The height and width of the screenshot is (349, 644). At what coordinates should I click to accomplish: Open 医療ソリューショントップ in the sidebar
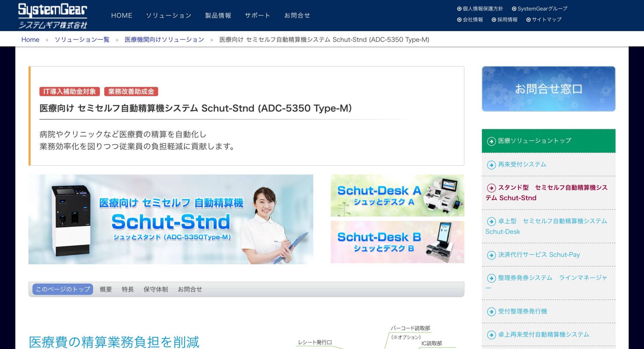(548, 141)
